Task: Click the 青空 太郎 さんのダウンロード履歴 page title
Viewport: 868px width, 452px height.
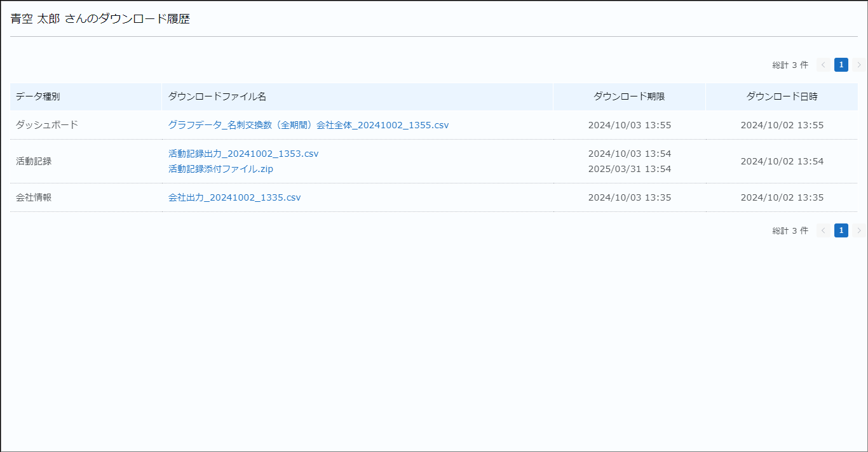Action: coord(100,19)
